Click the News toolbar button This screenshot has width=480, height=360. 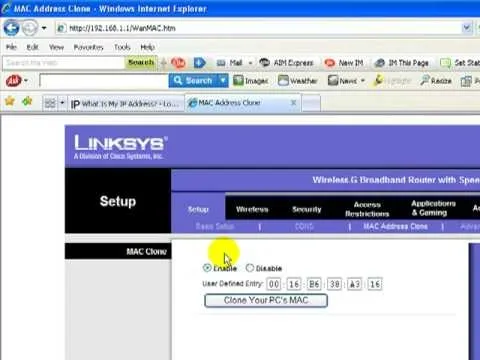343,81
